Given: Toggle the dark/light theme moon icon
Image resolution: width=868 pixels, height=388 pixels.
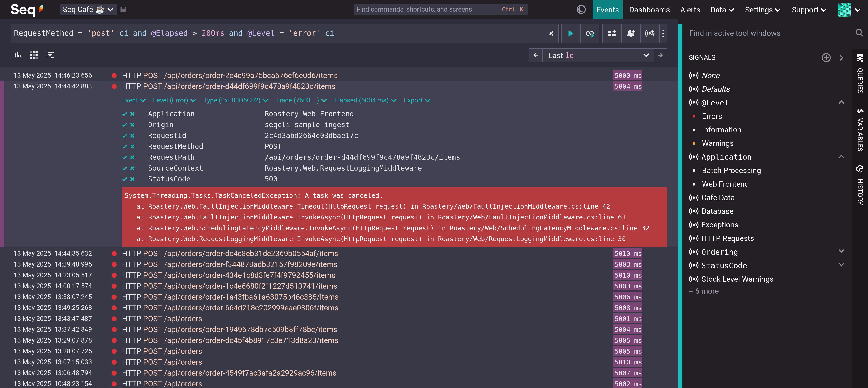Looking at the screenshot, I should (581, 10).
